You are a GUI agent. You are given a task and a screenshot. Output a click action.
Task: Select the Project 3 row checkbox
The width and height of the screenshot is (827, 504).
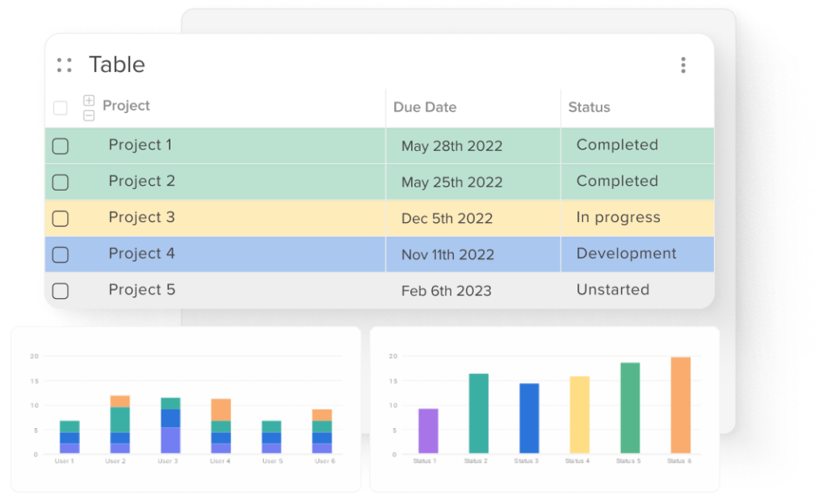[61, 218]
